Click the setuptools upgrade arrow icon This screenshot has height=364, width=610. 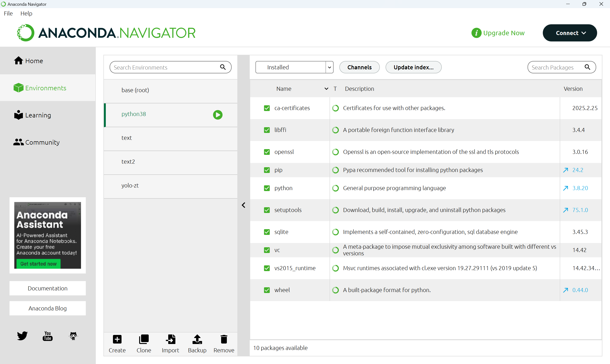pyautogui.click(x=566, y=210)
